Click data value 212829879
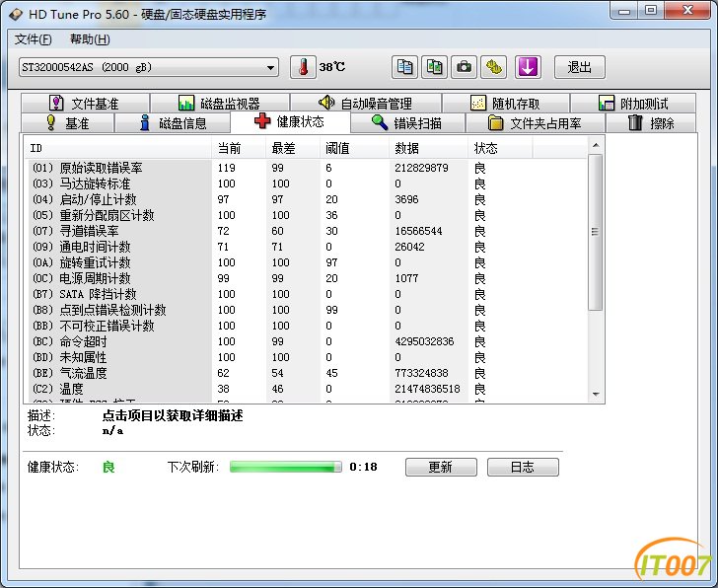The height and width of the screenshot is (588, 718). pos(421,168)
